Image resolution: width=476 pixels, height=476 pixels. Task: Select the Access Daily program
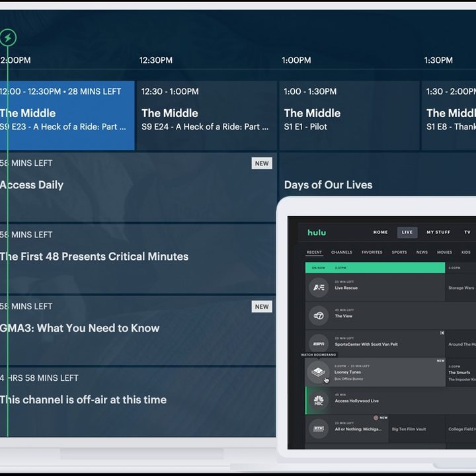click(138, 187)
